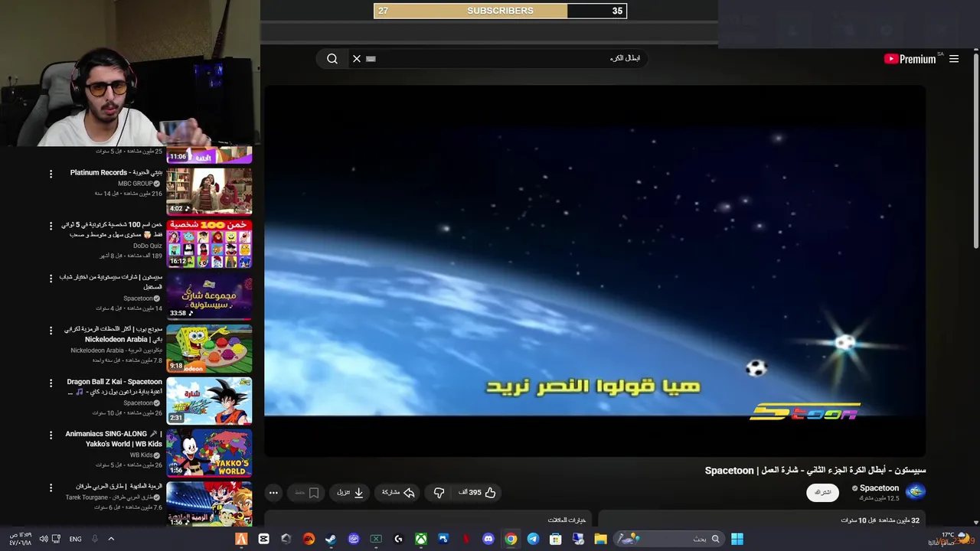Viewport: 980px width, 551px height.
Task: Open options menu for Animaniacs SING-ALONG video
Action: [51, 435]
